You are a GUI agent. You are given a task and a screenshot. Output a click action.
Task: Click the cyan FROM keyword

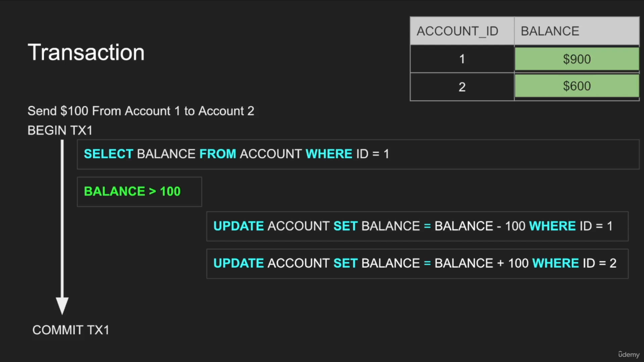(x=218, y=154)
